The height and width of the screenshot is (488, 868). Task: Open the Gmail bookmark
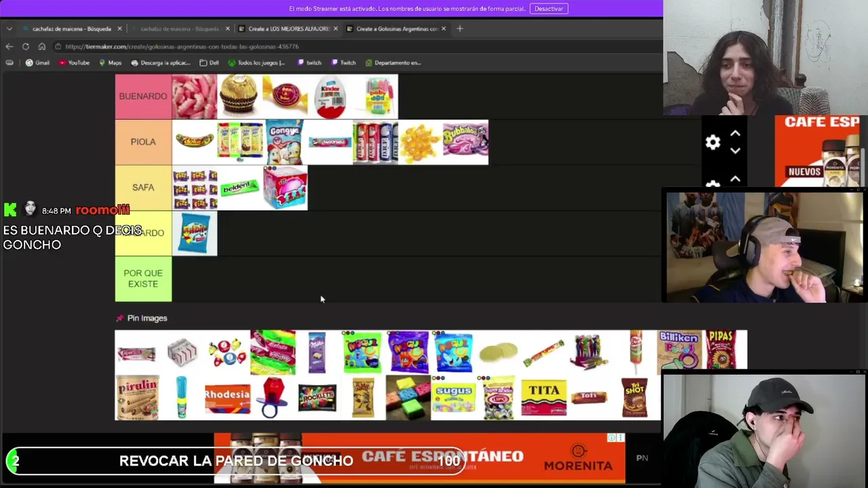point(37,62)
